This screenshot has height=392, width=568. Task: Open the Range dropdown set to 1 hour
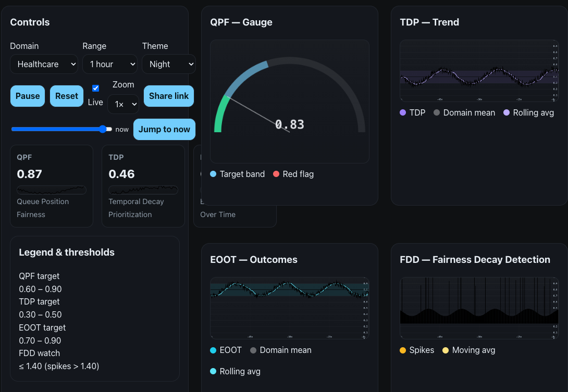tap(109, 64)
